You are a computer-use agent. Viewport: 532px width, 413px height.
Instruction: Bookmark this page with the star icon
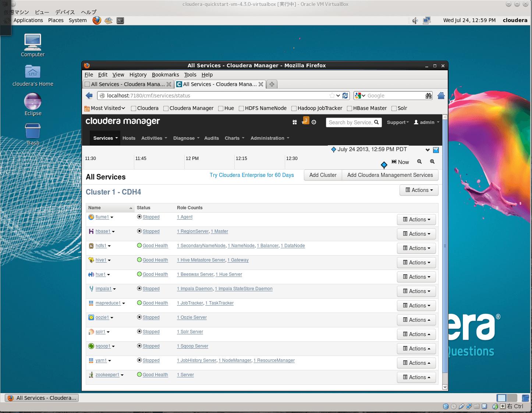332,96
